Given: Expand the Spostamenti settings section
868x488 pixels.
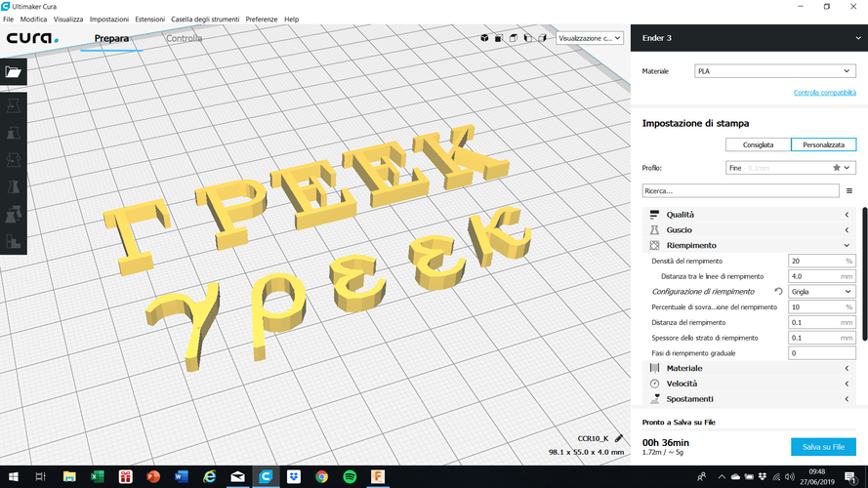Looking at the screenshot, I should point(749,399).
